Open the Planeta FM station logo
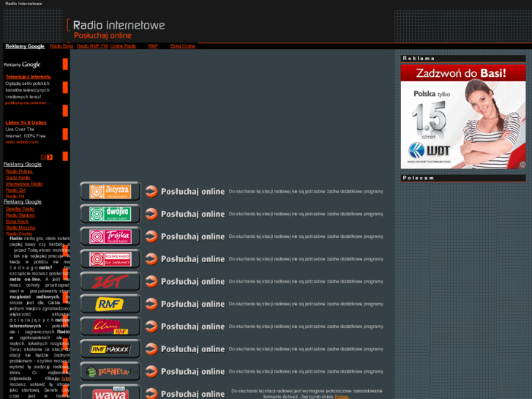Screen dimensions: 532x399 pos(110,371)
